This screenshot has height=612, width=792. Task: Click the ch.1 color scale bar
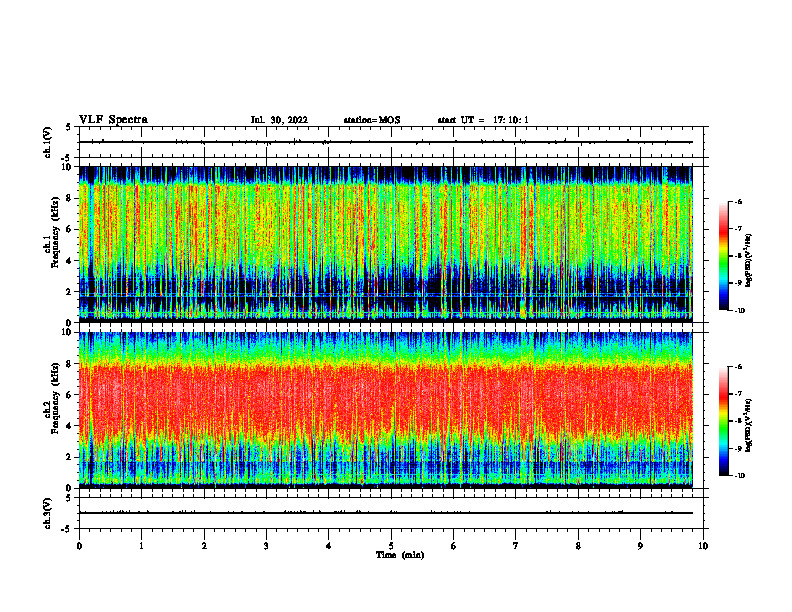[x=723, y=256]
